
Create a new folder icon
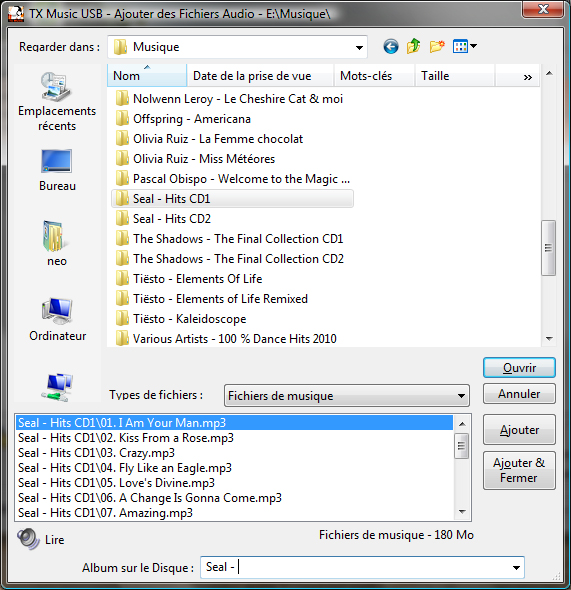pos(437,46)
